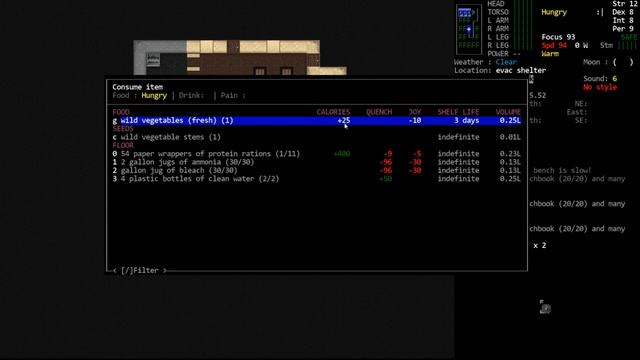640x360 pixels.
Task: Click the Focus 93 value
Action: click(558, 37)
